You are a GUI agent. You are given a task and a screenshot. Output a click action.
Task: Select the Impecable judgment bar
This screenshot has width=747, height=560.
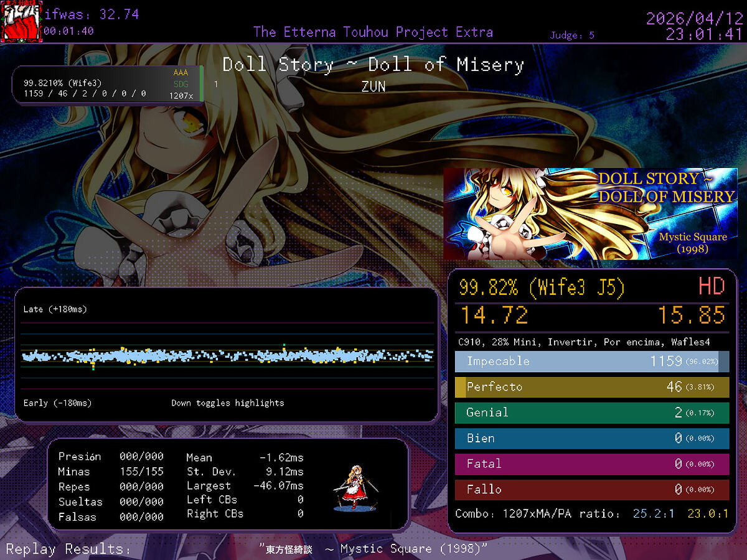coord(592,362)
